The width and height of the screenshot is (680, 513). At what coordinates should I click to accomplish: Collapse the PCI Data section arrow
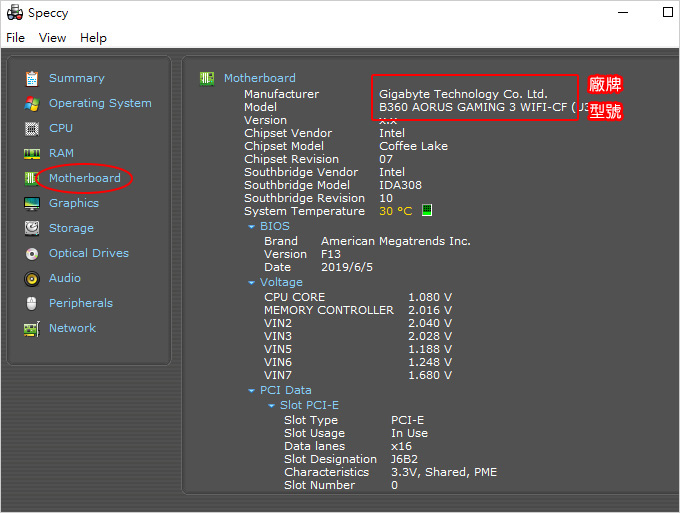click(251, 391)
